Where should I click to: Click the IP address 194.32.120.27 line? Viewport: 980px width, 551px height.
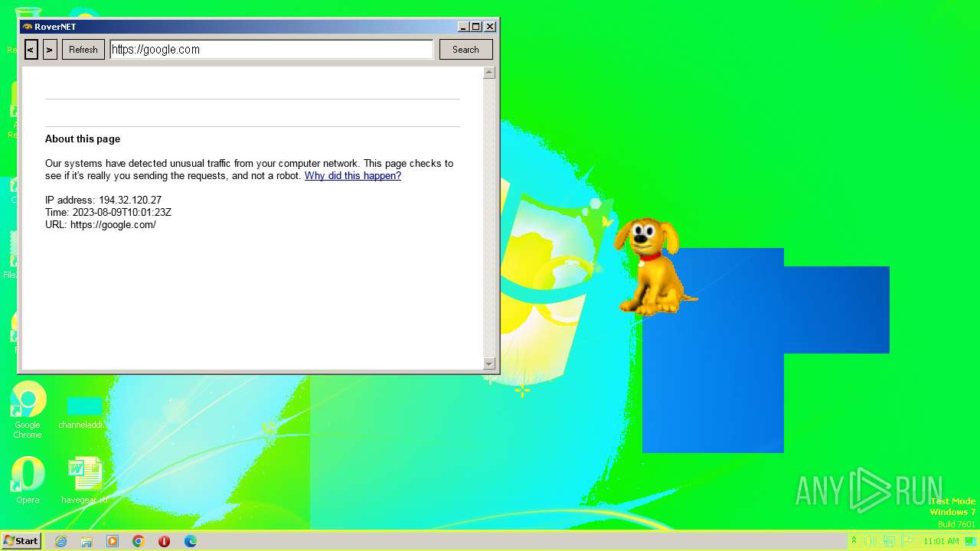(103, 201)
